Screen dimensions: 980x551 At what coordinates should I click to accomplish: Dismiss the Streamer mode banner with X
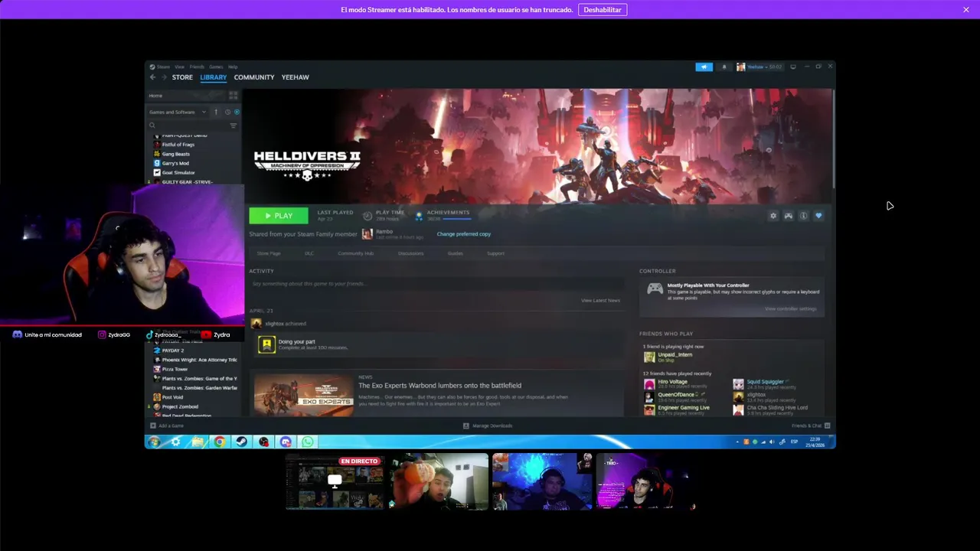click(966, 10)
